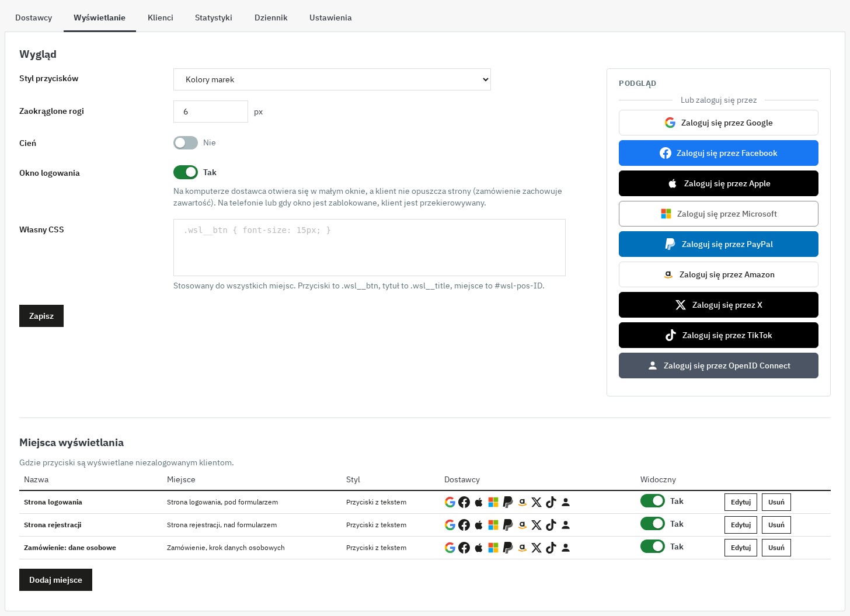
Task: Click the Apple icon in Strona logowania row
Action: pyautogui.click(x=479, y=502)
